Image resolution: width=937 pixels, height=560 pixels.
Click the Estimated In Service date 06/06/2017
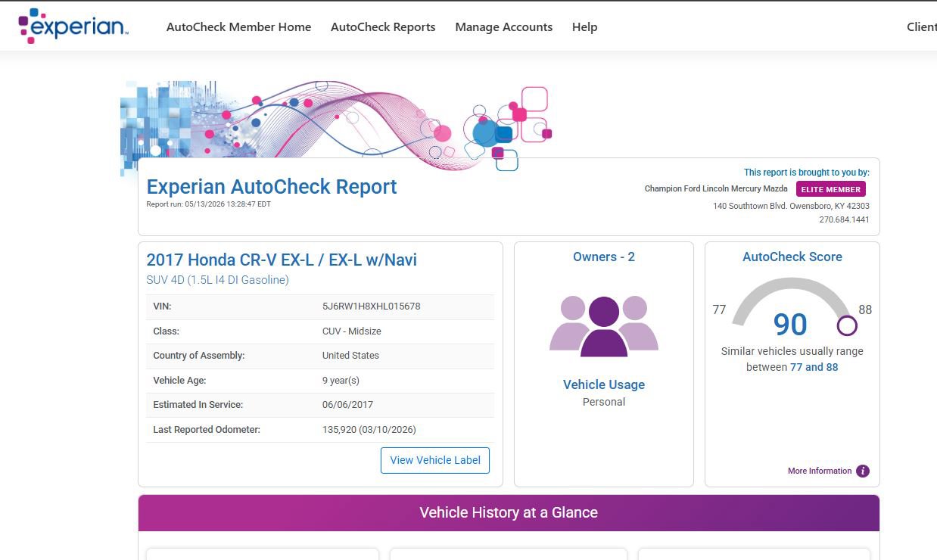(x=347, y=405)
